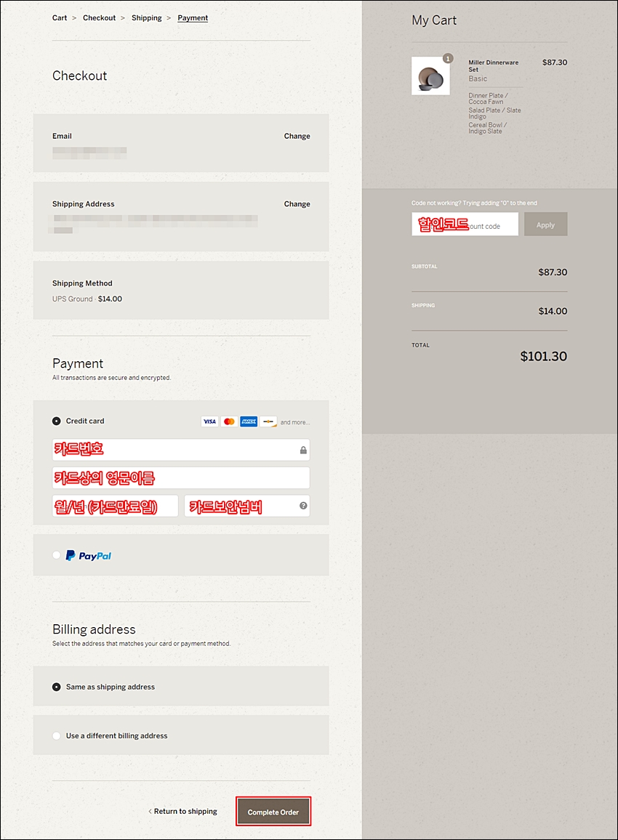Click the lock icon in card number field
The height and width of the screenshot is (840, 618).
303,450
